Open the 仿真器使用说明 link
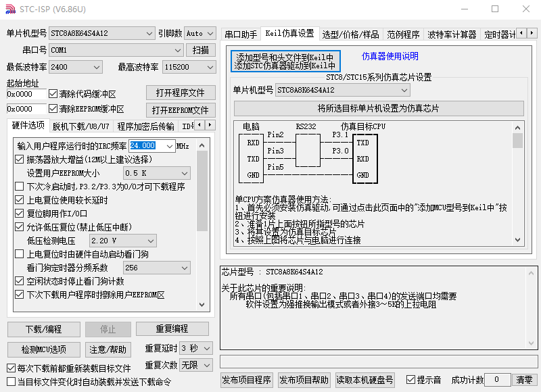 [x=390, y=56]
